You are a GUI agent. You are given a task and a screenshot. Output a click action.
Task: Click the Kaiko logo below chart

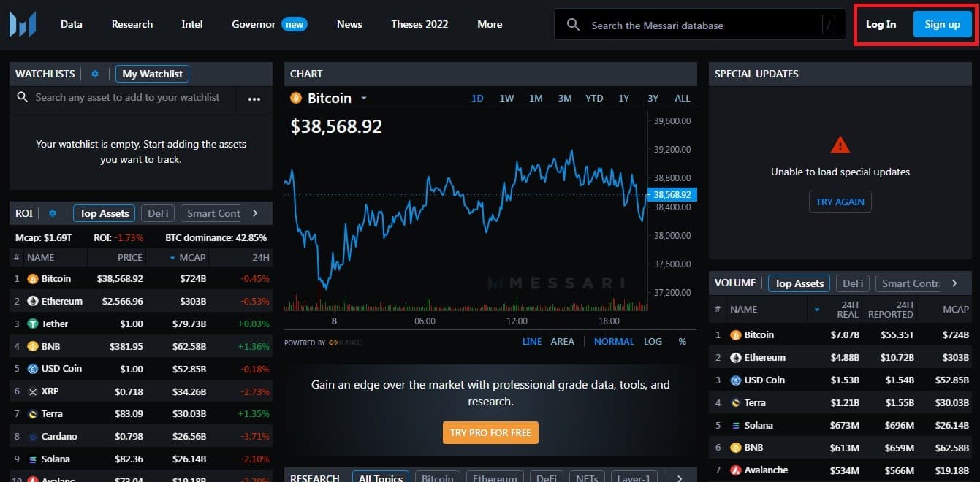coord(346,343)
